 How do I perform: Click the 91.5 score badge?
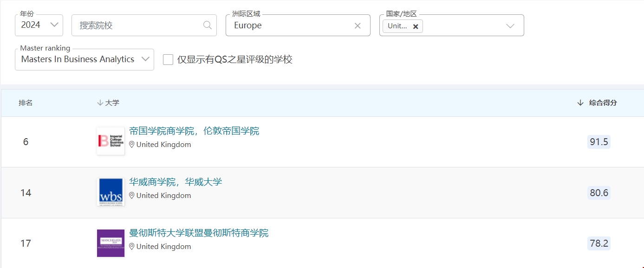598,142
